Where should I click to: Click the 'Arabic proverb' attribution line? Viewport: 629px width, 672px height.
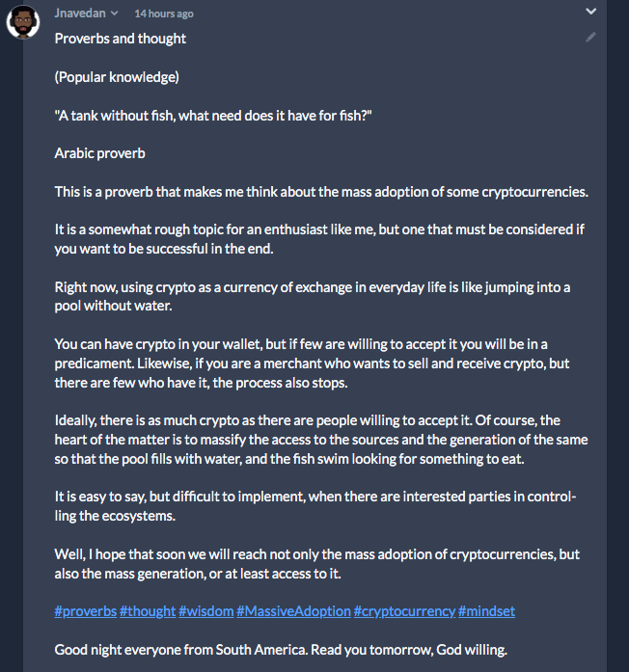coord(100,153)
